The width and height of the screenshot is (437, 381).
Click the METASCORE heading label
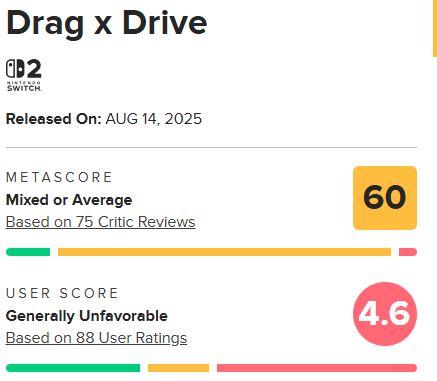click(59, 177)
